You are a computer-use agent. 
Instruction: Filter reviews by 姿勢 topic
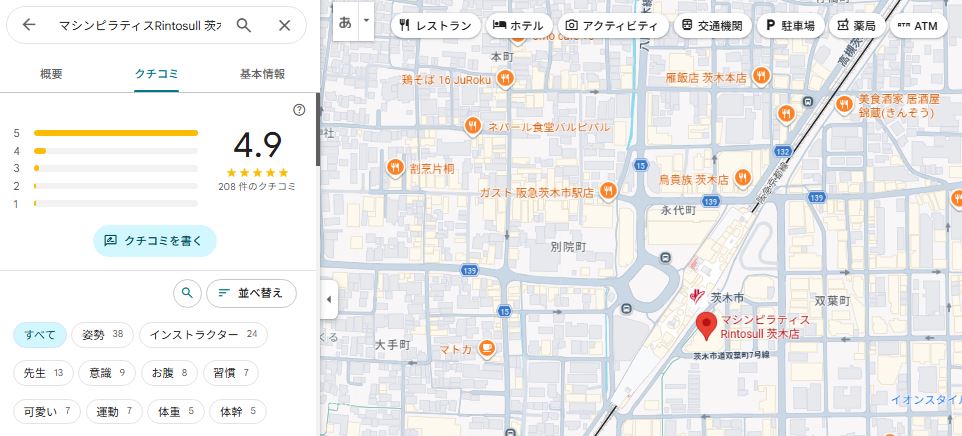pos(103,334)
